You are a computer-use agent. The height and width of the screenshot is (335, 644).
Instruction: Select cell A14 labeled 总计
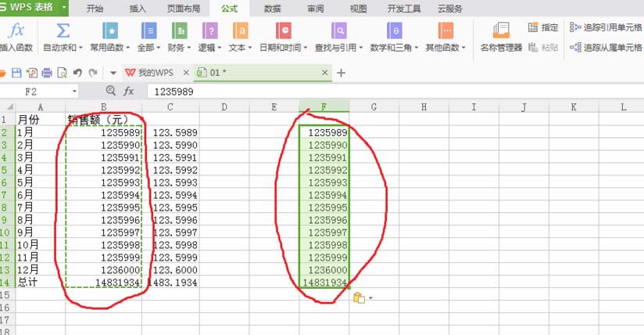41,283
